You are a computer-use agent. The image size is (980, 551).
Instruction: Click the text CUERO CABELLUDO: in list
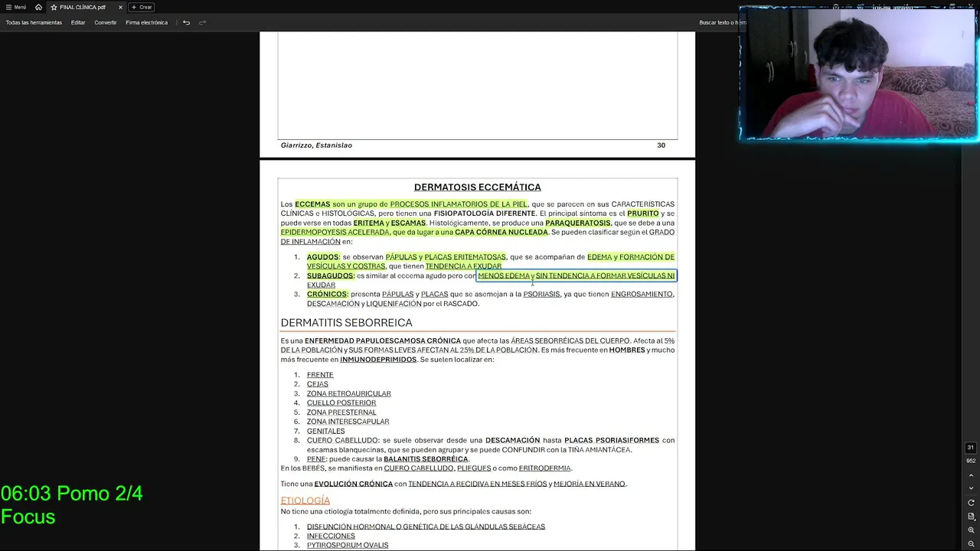343,440
